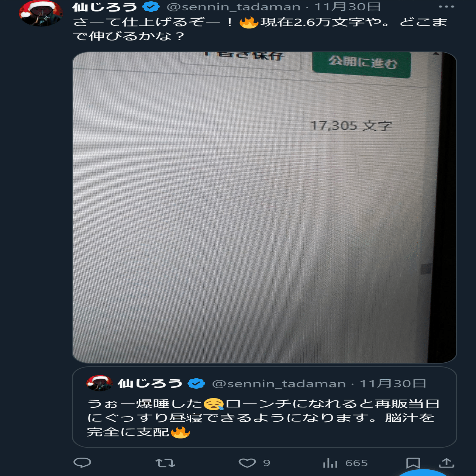The image size is (476, 476).
Task: Open the 665 views count
Action: (356, 463)
